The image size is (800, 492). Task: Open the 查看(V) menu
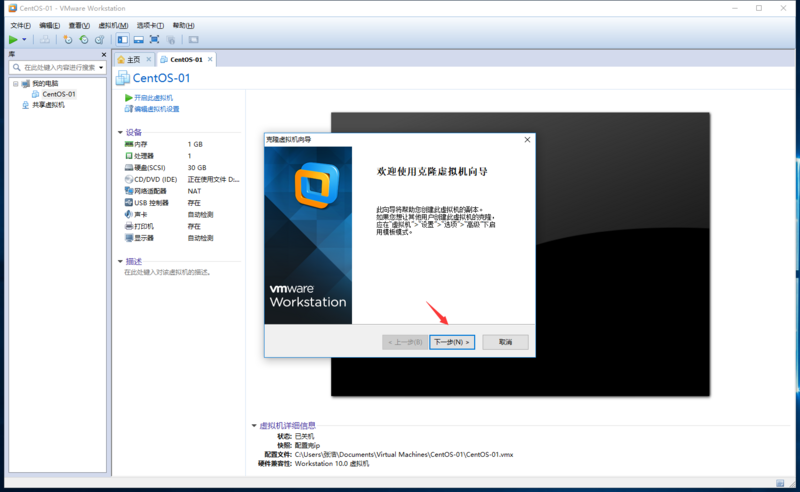(79, 25)
